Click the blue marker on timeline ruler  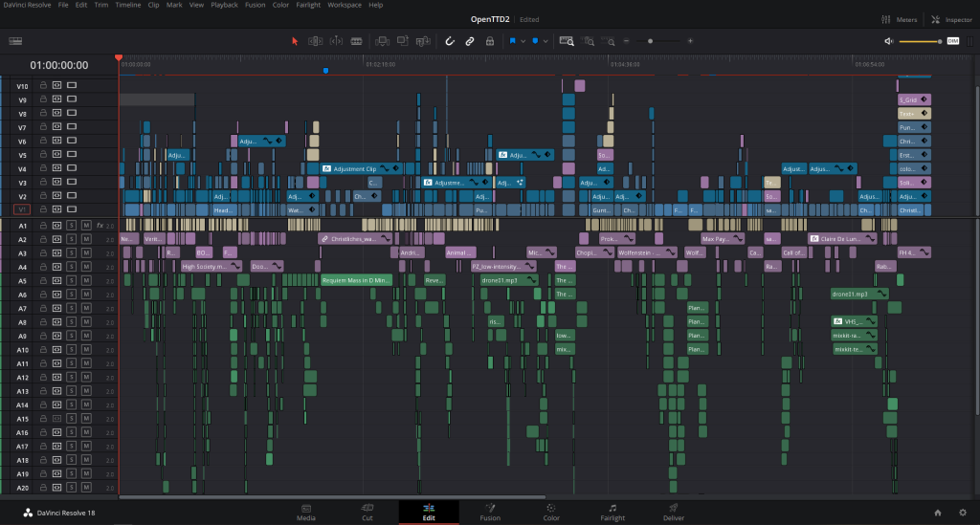click(325, 71)
